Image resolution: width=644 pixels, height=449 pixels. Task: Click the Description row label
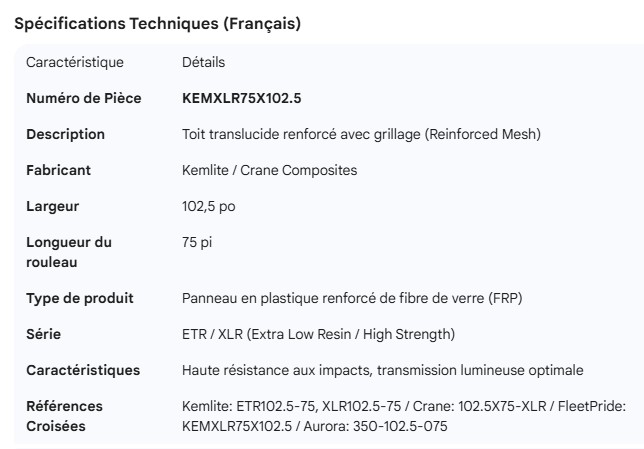coord(65,134)
